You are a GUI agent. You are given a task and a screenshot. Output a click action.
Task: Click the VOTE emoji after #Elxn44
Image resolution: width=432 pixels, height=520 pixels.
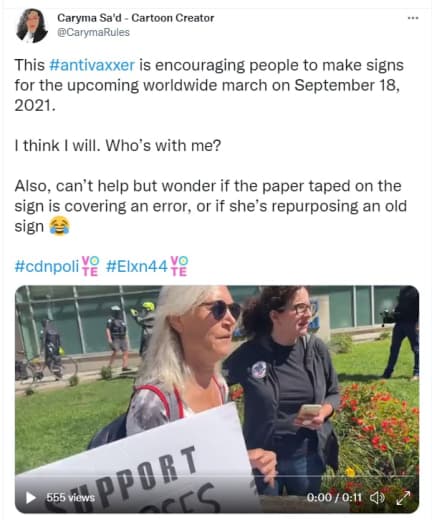(x=179, y=266)
